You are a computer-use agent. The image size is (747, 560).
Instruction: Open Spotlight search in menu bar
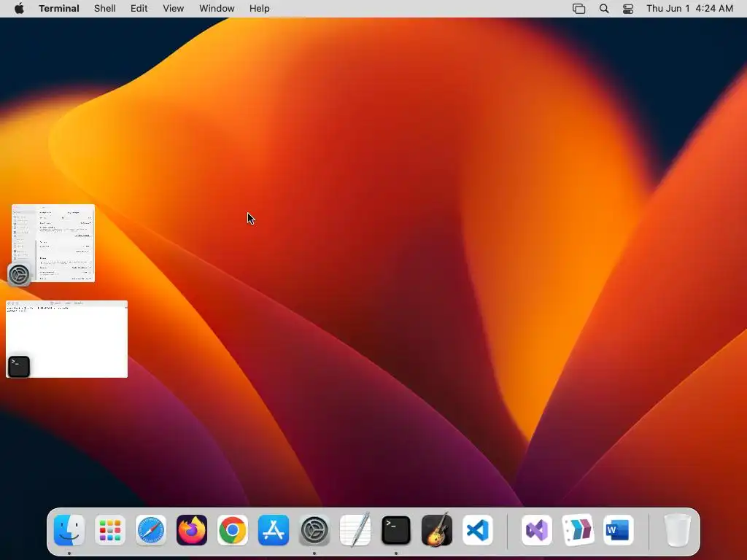pyautogui.click(x=604, y=9)
